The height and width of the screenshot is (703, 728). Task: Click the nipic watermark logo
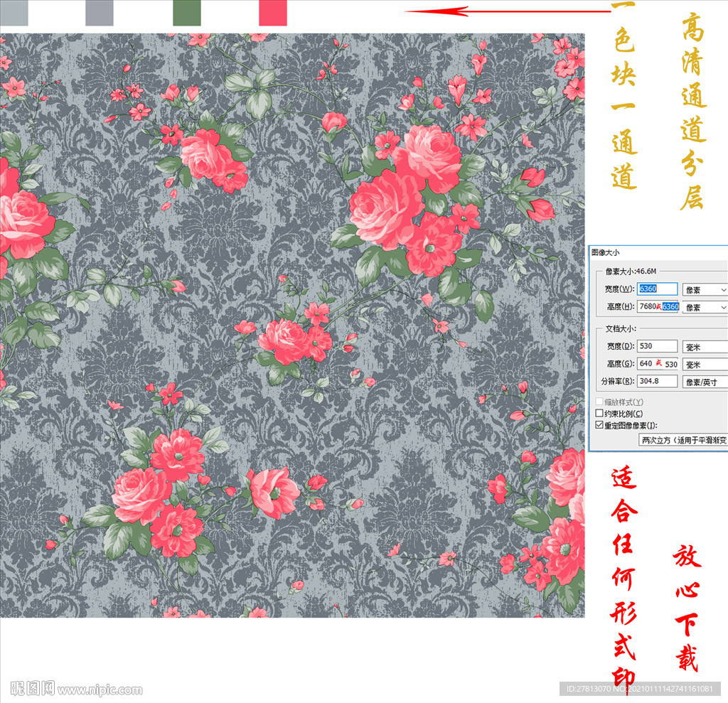point(33,688)
